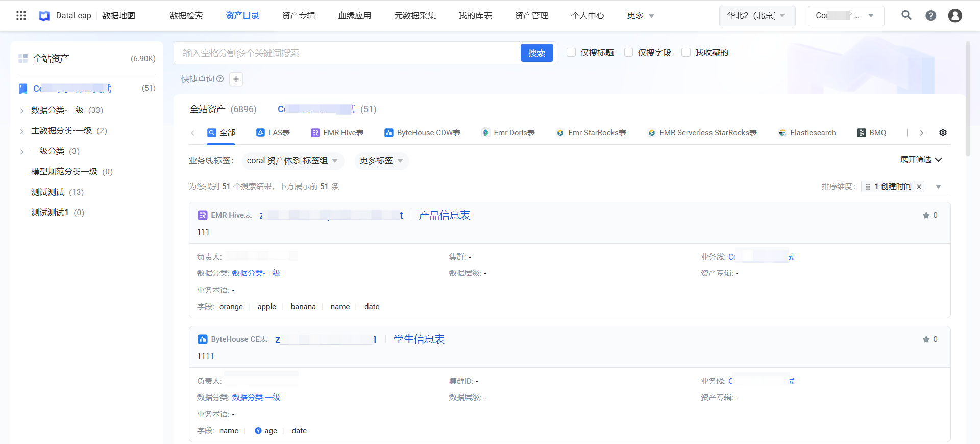
Task: Open the sort dimension dropdown arrow
Action: (x=938, y=186)
